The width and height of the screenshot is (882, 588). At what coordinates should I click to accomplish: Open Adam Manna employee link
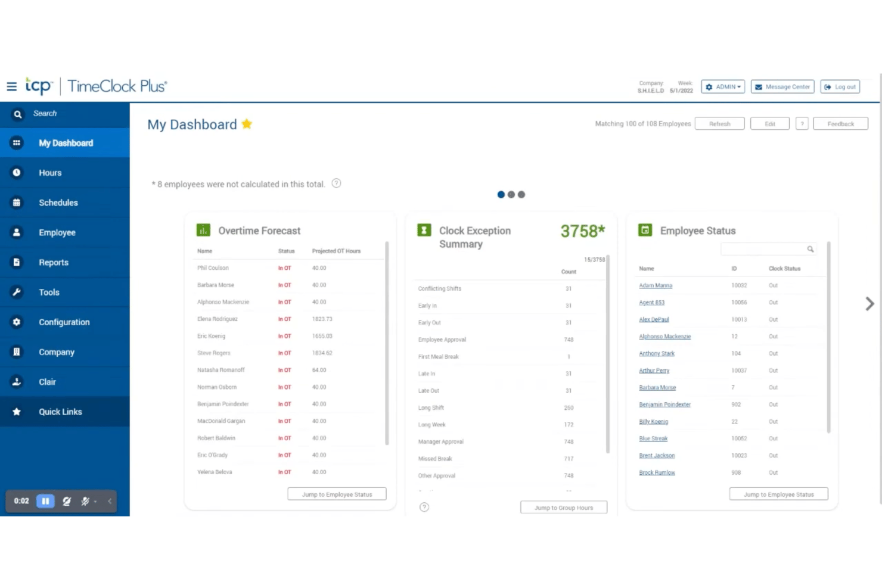point(656,285)
